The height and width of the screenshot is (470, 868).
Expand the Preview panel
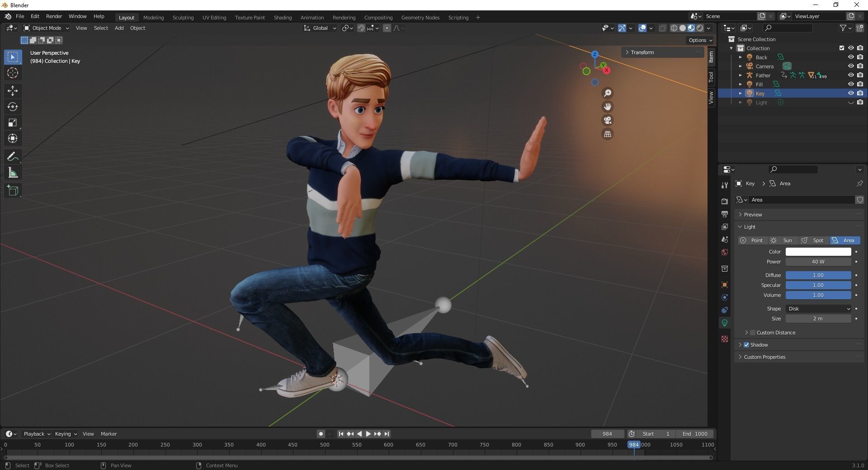point(799,215)
